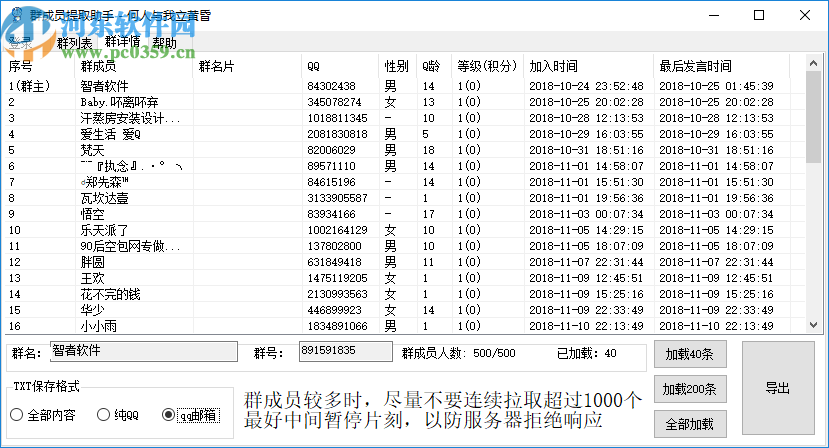Viewport: 829px width, 448px height.
Task: Sort by the Q龄 column header
Action: [x=434, y=66]
